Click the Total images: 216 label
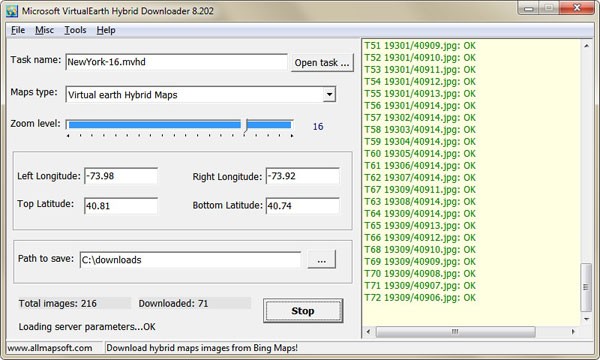The height and width of the screenshot is (360, 600). tap(58, 303)
